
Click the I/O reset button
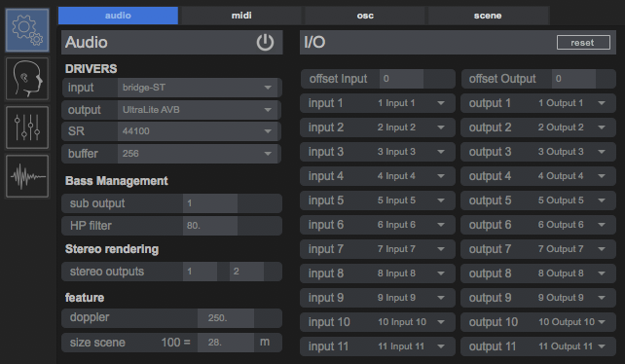coord(583,42)
